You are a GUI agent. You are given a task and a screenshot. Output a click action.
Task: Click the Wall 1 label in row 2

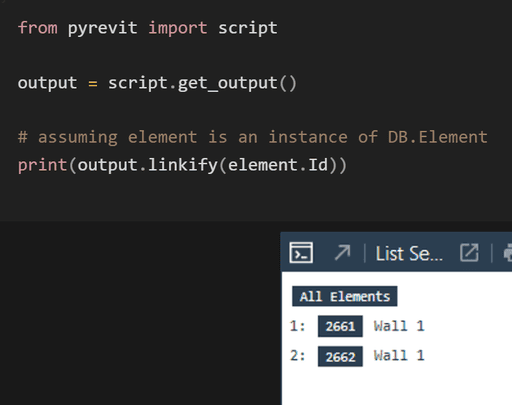pyautogui.click(x=399, y=355)
